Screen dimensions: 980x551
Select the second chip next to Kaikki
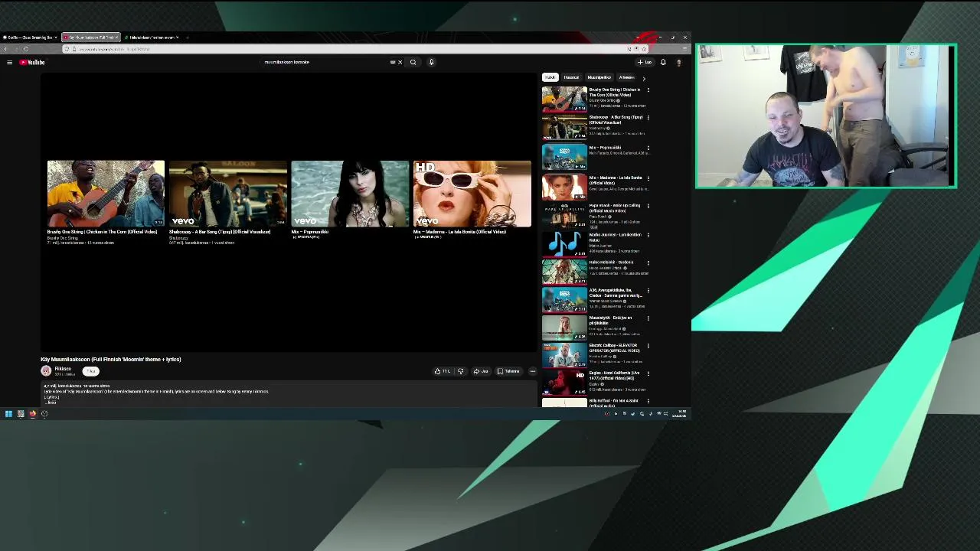click(571, 77)
